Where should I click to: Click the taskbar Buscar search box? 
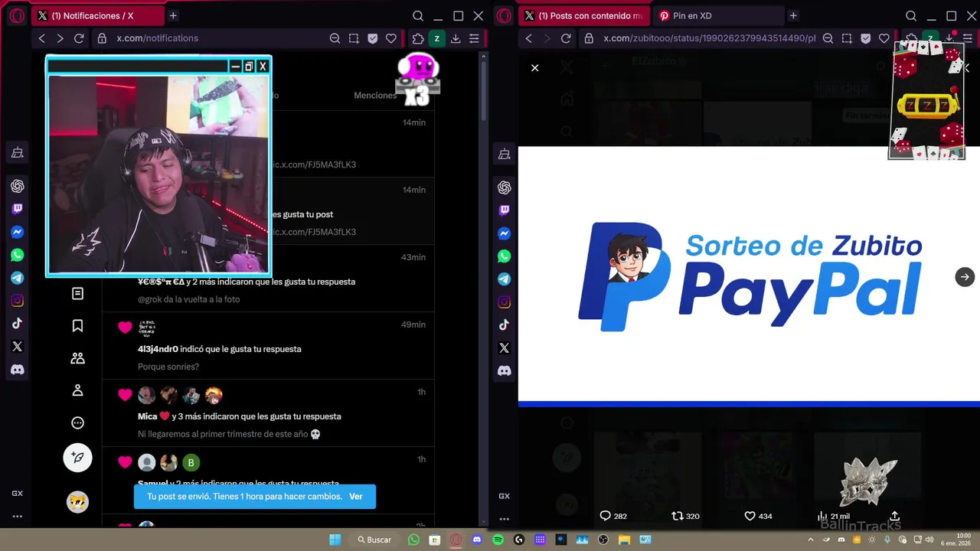tap(375, 540)
